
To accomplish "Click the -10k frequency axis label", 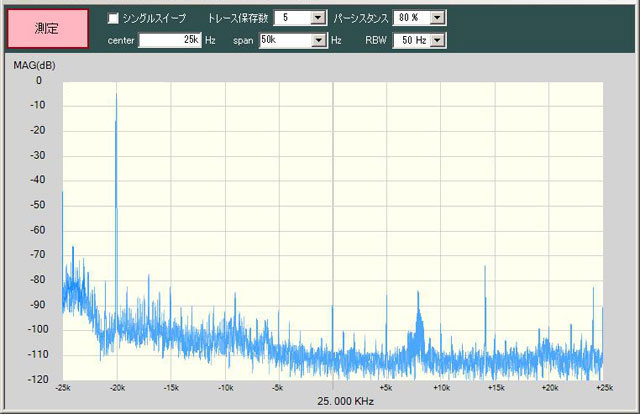I will pyautogui.click(x=226, y=388).
